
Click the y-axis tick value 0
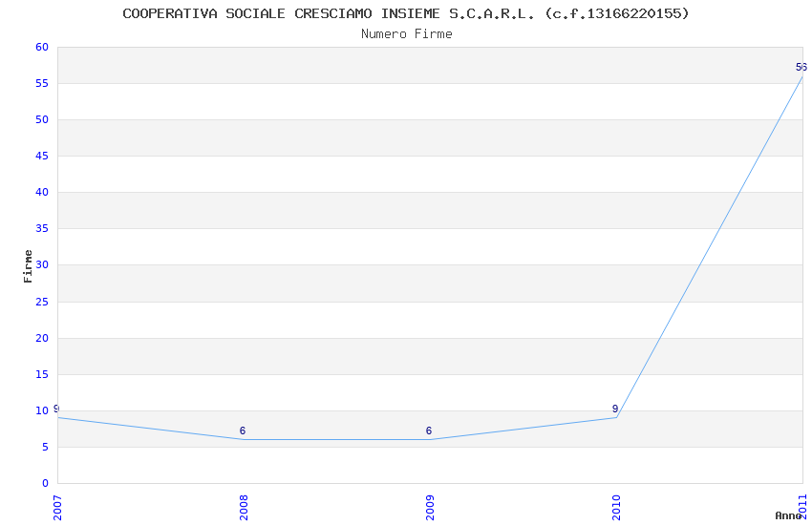click(x=46, y=483)
